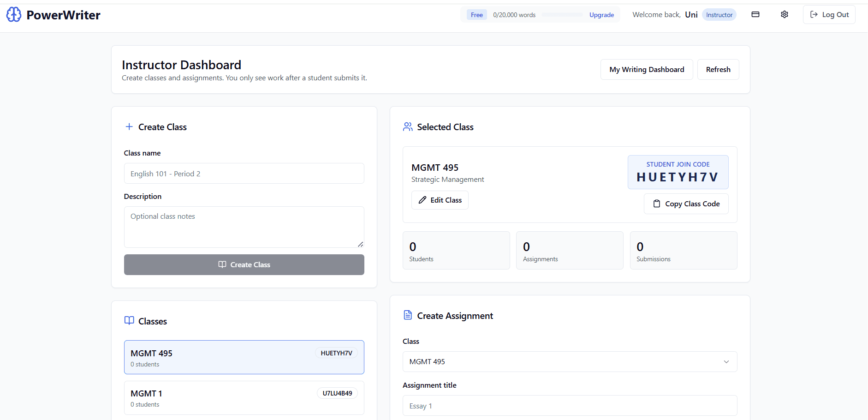Focus the Assignment title input field
Image resolution: width=868 pixels, height=420 pixels.
tap(570, 406)
